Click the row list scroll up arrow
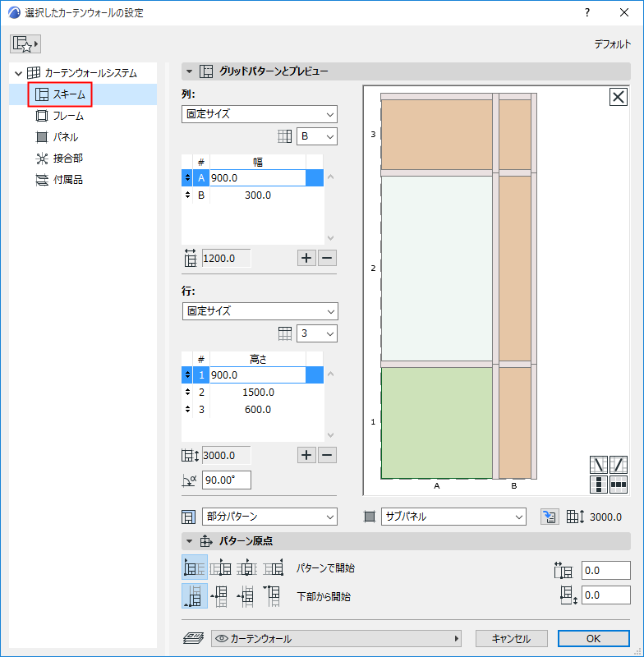 (330, 374)
